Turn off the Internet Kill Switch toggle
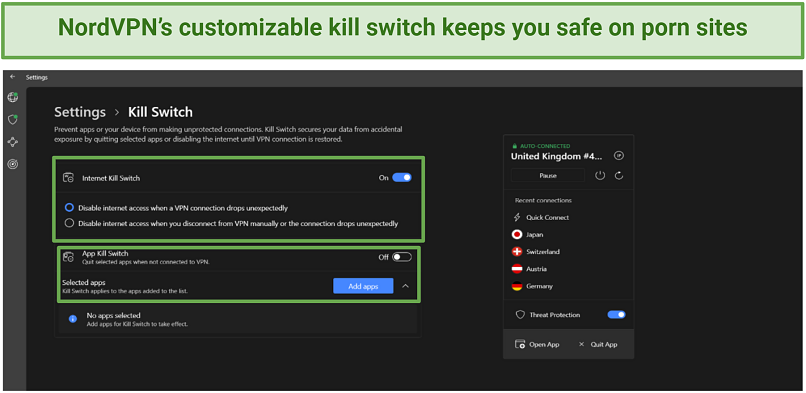 click(402, 178)
